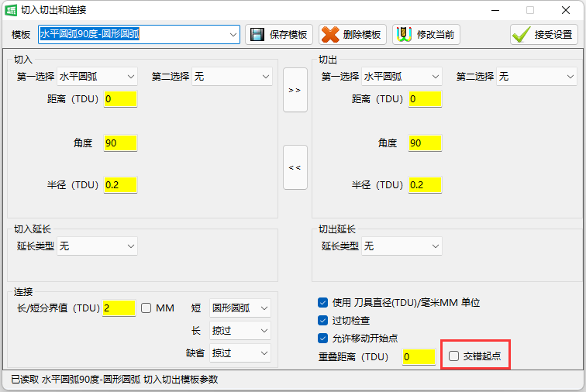The width and height of the screenshot is (586, 392).
Task: Copy lead-out settings to lead-in with << button
Action: click(x=295, y=167)
